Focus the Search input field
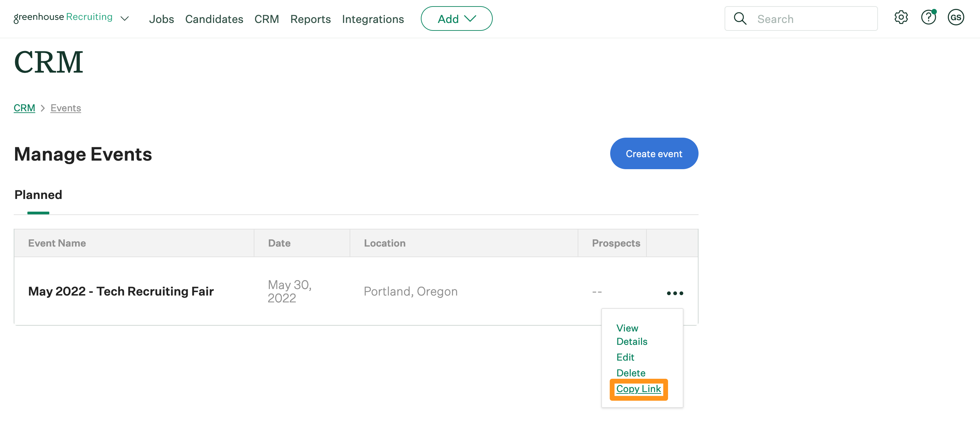The width and height of the screenshot is (980, 426). pyautogui.click(x=801, y=18)
